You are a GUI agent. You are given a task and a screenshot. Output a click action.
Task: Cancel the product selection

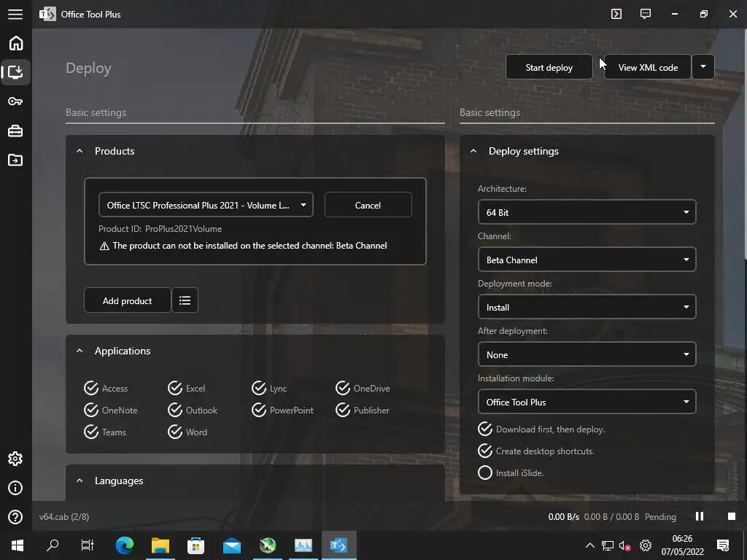[368, 205]
